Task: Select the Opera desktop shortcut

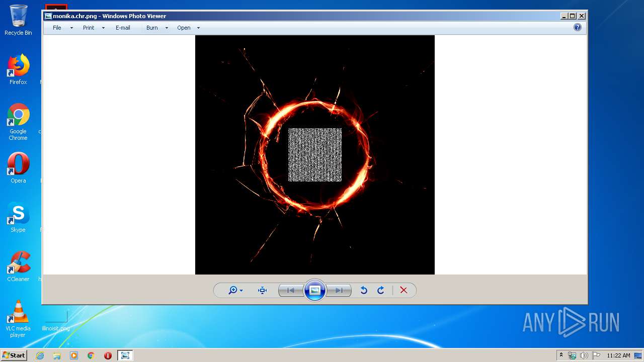Action: click(x=18, y=168)
